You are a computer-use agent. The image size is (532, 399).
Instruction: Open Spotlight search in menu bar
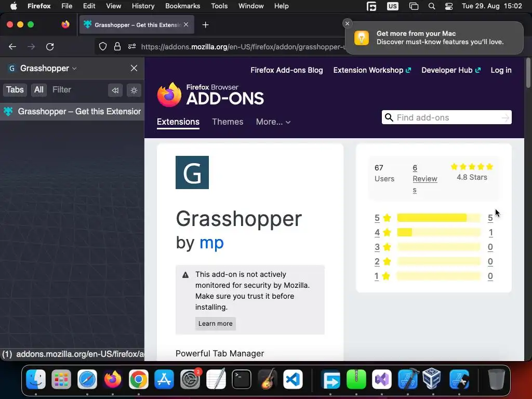tap(432, 6)
